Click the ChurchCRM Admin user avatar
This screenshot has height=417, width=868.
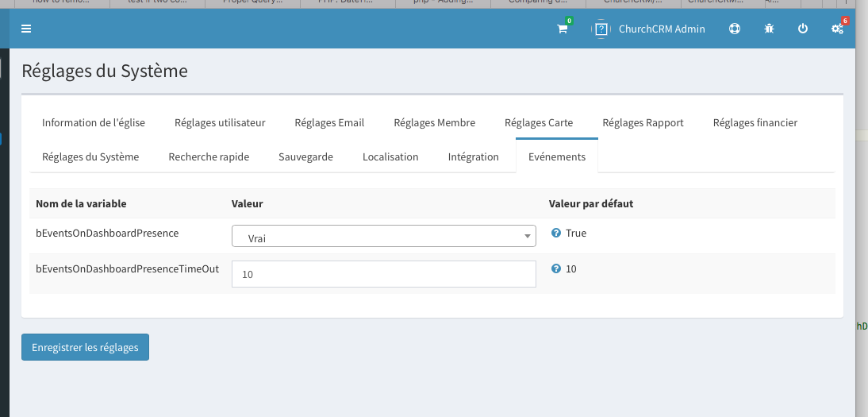(x=601, y=29)
